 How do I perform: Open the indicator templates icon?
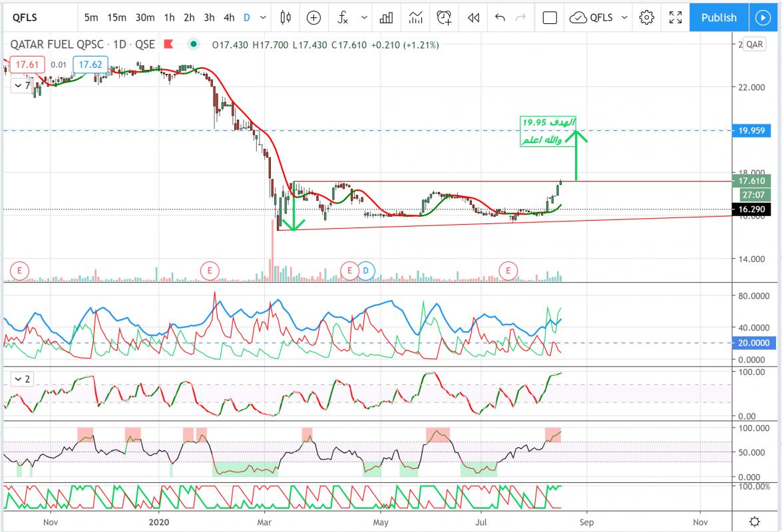coord(415,17)
